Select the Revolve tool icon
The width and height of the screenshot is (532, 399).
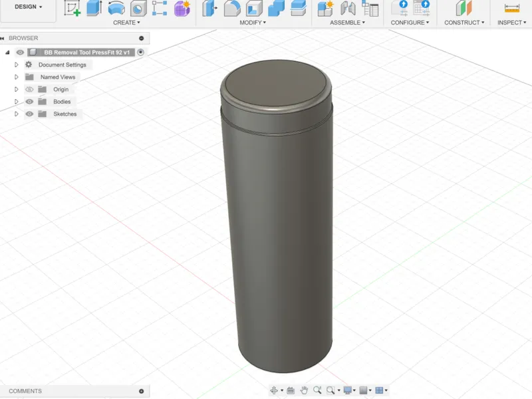pos(116,8)
